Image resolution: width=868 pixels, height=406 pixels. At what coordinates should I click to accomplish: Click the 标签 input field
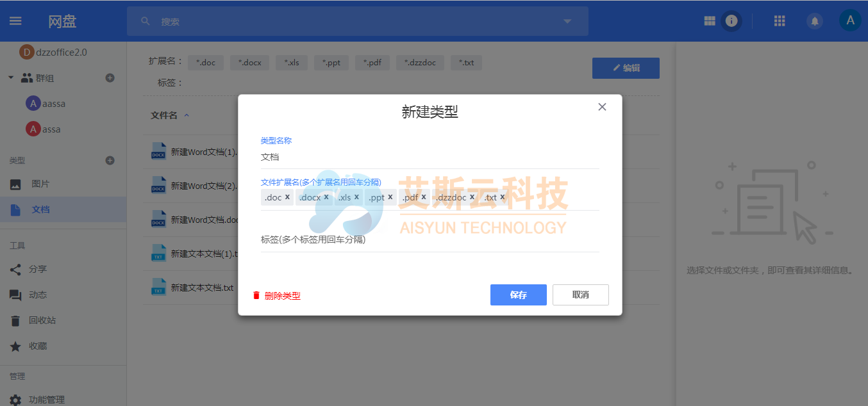tap(430, 240)
